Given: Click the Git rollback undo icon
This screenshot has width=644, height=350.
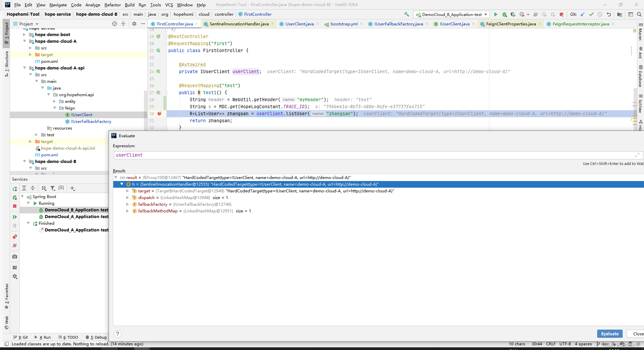Looking at the screenshot, I should [609, 14].
